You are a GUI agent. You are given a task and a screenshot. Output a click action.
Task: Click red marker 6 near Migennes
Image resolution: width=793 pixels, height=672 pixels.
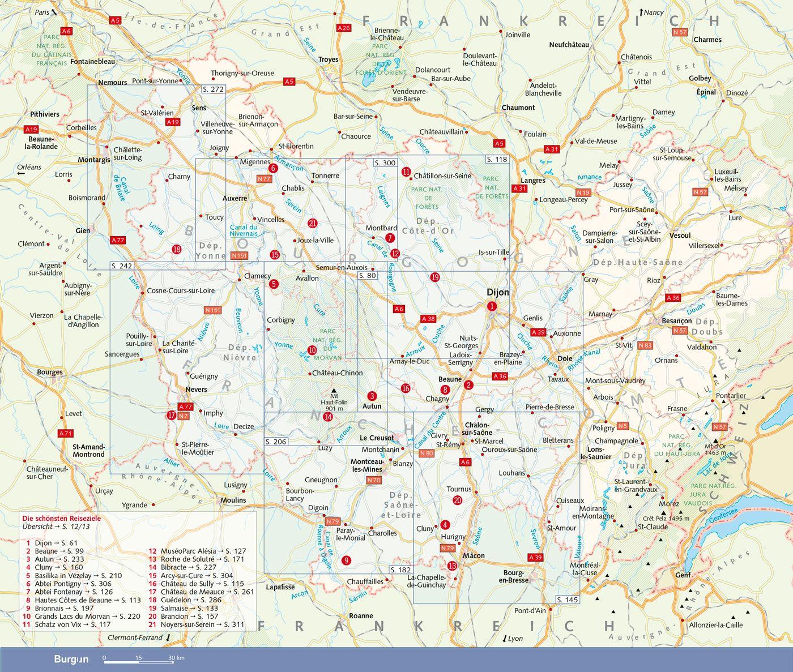[273, 168]
